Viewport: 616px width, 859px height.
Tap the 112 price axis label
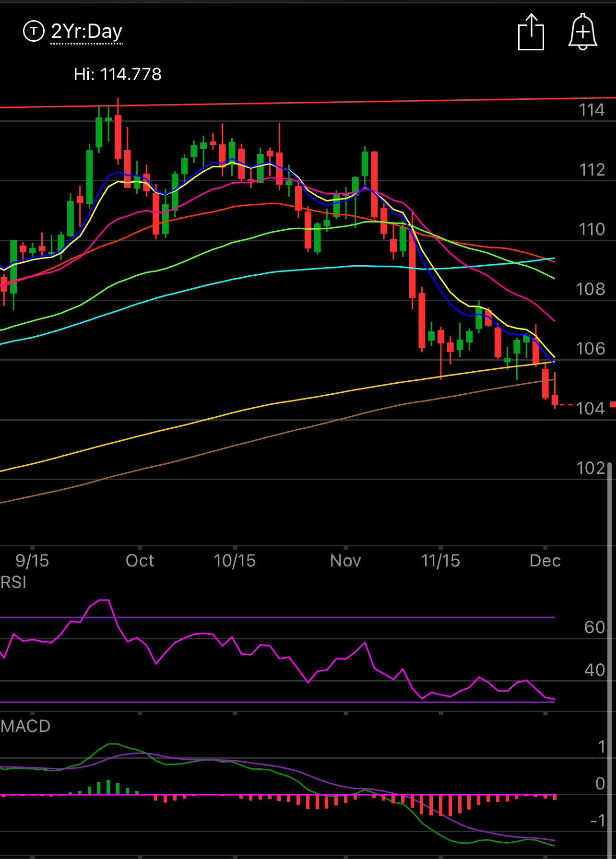tap(592, 170)
